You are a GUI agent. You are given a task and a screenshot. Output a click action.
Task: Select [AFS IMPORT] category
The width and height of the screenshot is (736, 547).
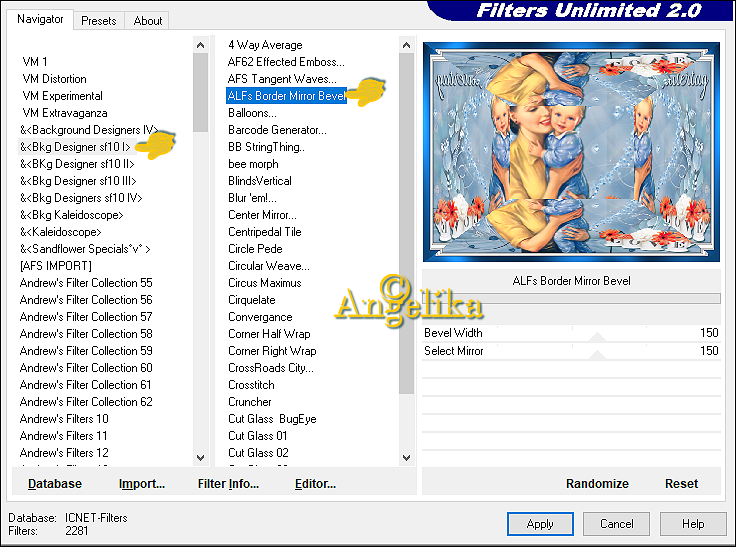coord(56,266)
